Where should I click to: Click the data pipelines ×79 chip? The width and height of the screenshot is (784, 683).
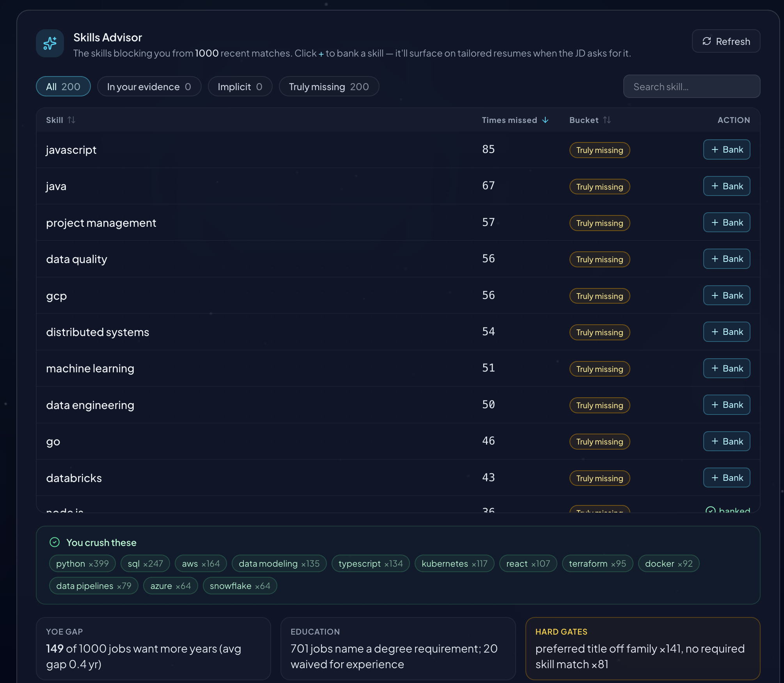(x=94, y=586)
